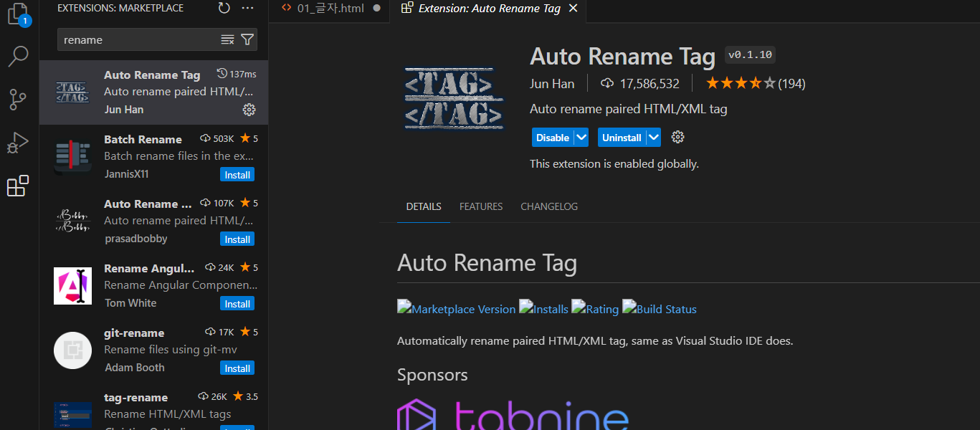Select the git-rename extension entry
Viewport: 980px width, 430px height.
[x=153, y=350]
